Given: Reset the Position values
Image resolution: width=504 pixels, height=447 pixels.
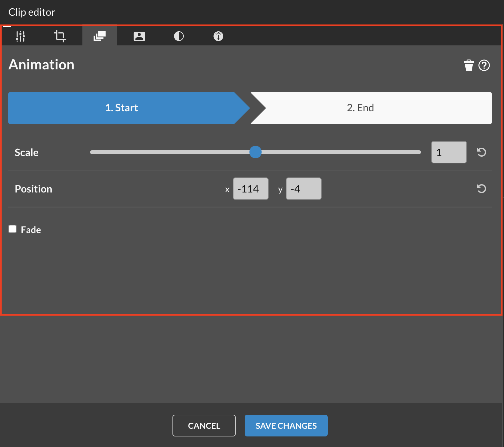Looking at the screenshot, I should coord(481,189).
